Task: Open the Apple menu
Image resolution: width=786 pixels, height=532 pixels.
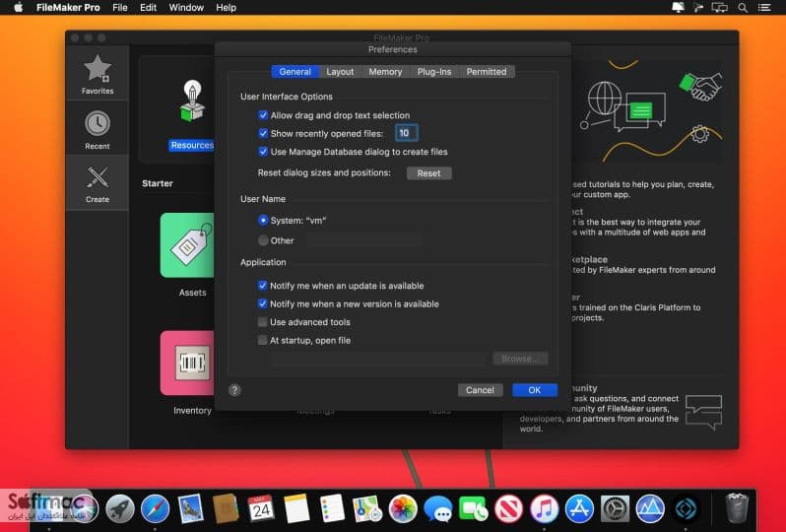Action: tap(18, 8)
